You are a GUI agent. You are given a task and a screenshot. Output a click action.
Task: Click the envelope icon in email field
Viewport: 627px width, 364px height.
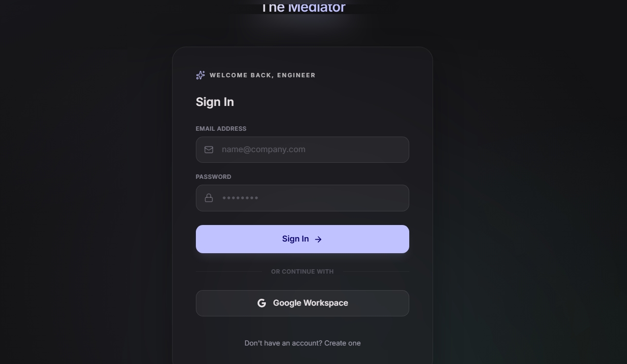coord(209,150)
